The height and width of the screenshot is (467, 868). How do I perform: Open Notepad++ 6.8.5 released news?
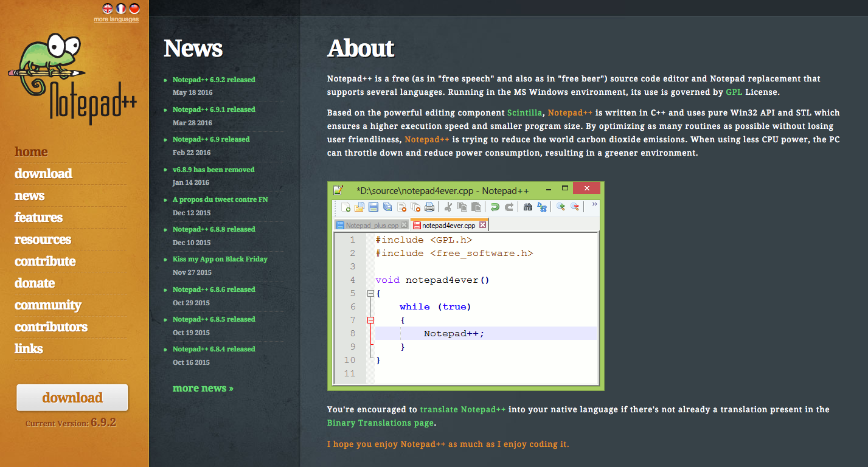point(214,319)
